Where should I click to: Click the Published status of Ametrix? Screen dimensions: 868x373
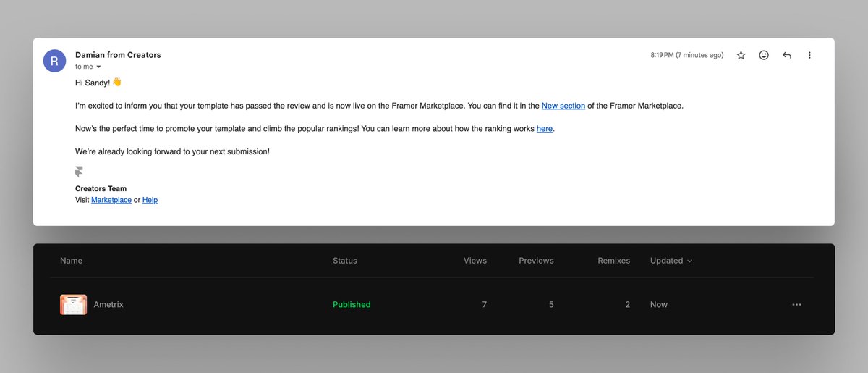click(x=352, y=305)
